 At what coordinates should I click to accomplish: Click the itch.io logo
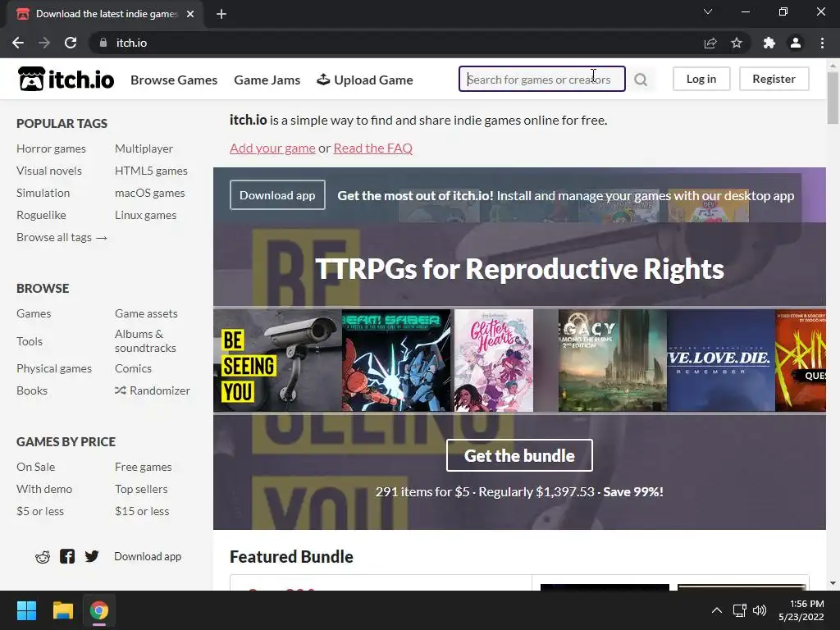[x=66, y=80]
